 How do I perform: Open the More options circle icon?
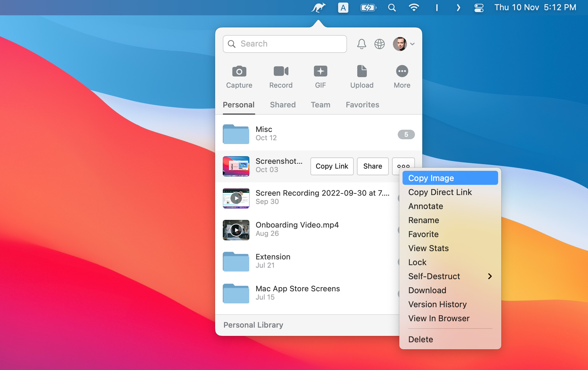click(402, 71)
